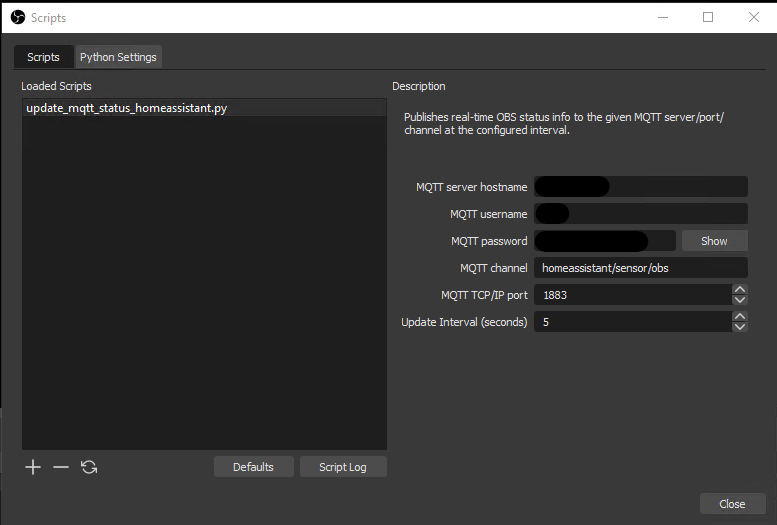This screenshot has height=525, width=777.
Task: Click into the MQTT password field
Action: [x=605, y=241]
